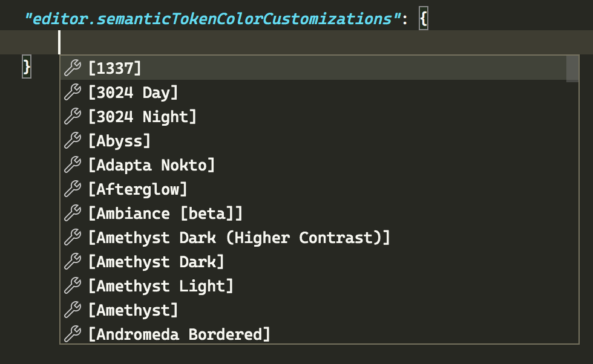
Task: Click the wrench icon beside [Adapta Nokto]
Action: point(72,165)
